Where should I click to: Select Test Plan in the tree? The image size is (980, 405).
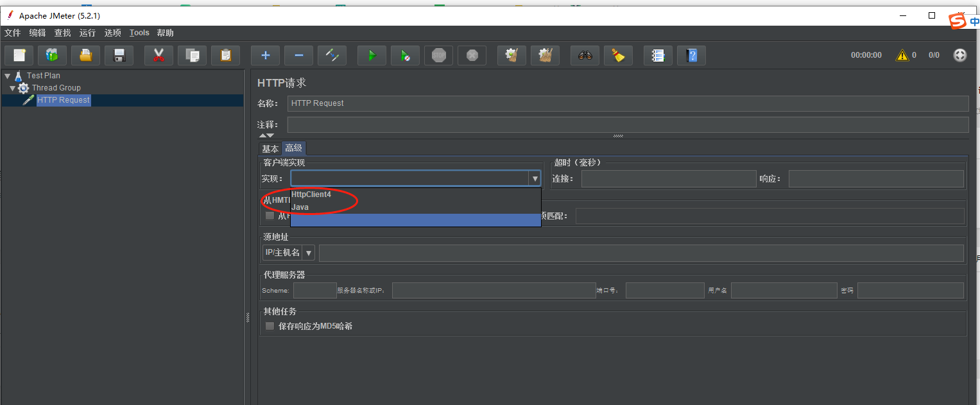[44, 76]
